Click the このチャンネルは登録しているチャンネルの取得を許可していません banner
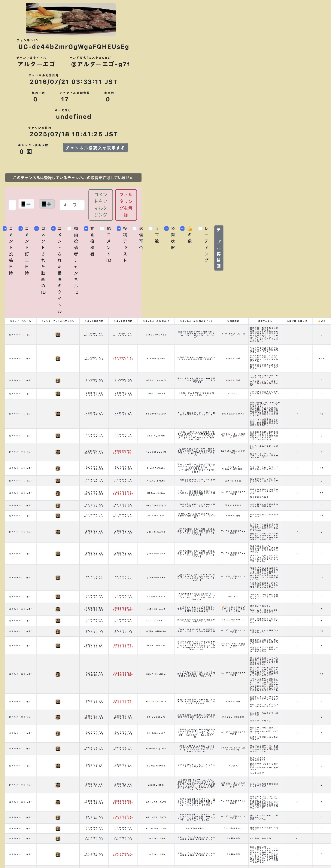Screen dimensions: 331x868 (x=73, y=178)
